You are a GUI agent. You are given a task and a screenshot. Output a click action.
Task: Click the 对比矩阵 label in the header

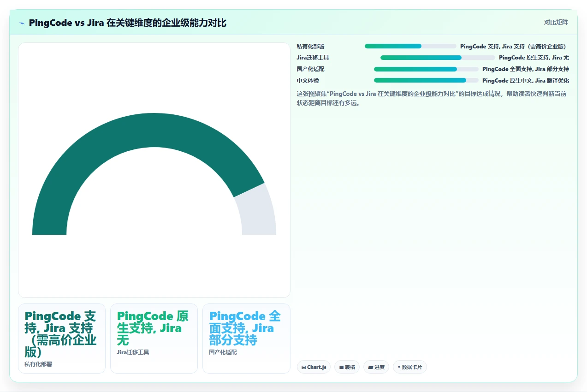pos(556,22)
